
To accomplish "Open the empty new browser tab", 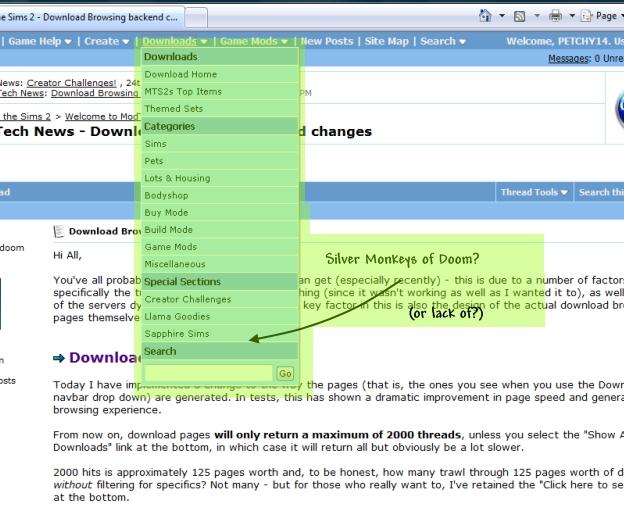I will tap(196, 17).
